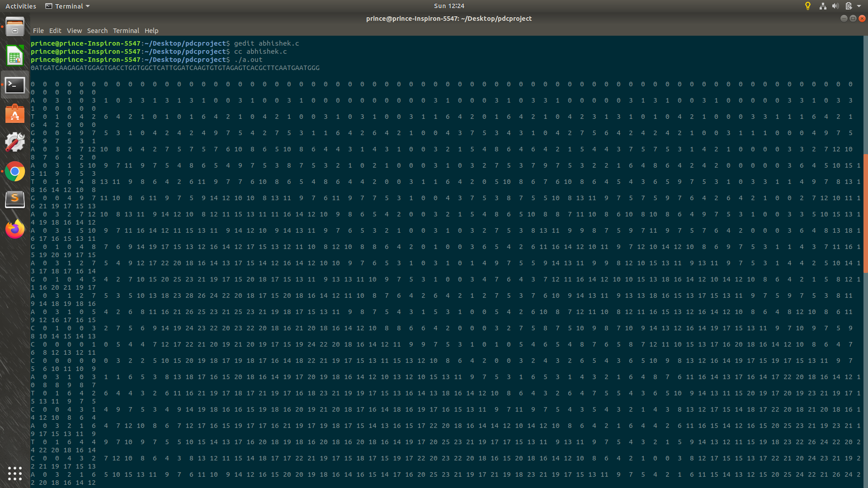
Task: Open LibreOffice Calc from the dock
Action: click(15, 56)
